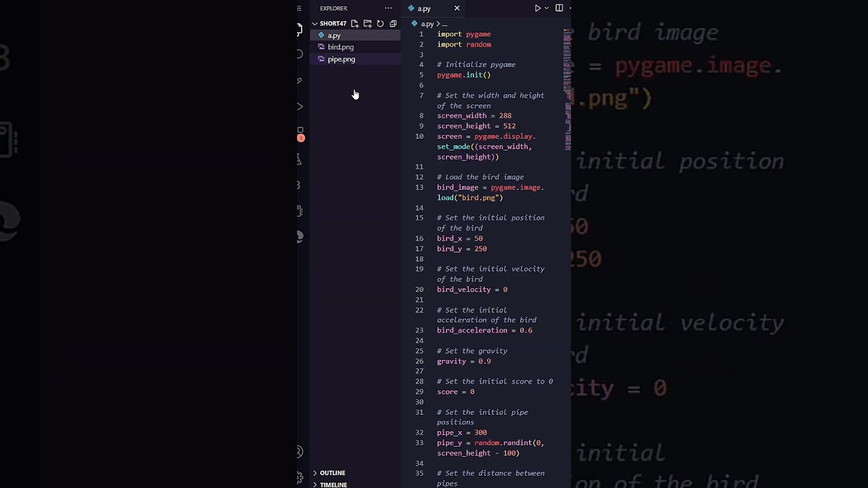Click on 'pygame.init()' code line
This screenshot has width=868, height=488.
(464, 75)
